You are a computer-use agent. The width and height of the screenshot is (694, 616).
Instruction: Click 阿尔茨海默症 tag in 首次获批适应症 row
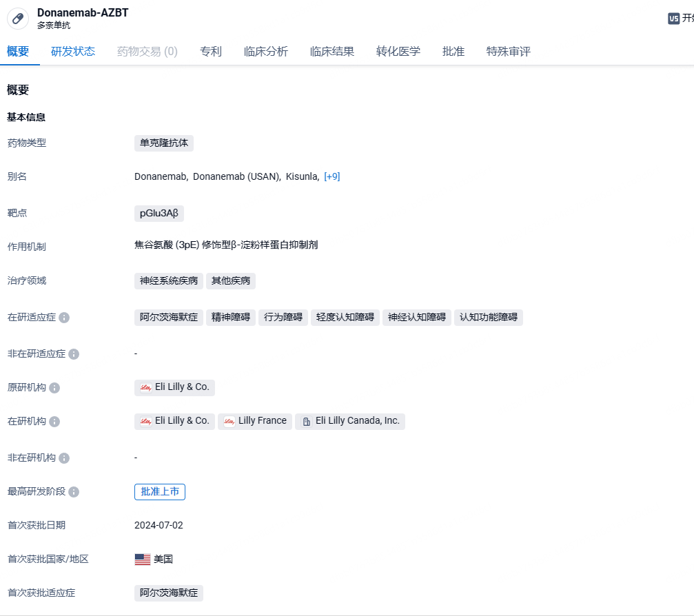(169, 593)
